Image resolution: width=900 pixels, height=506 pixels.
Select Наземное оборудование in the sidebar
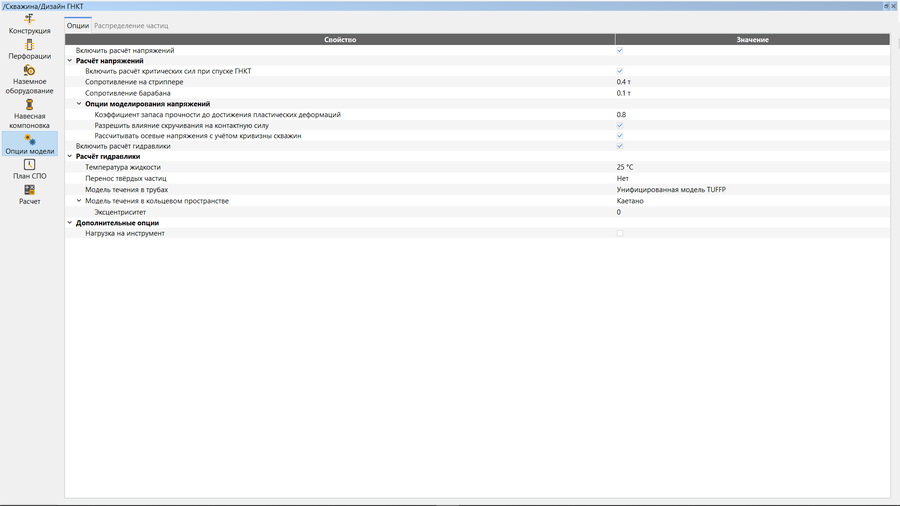click(29, 71)
